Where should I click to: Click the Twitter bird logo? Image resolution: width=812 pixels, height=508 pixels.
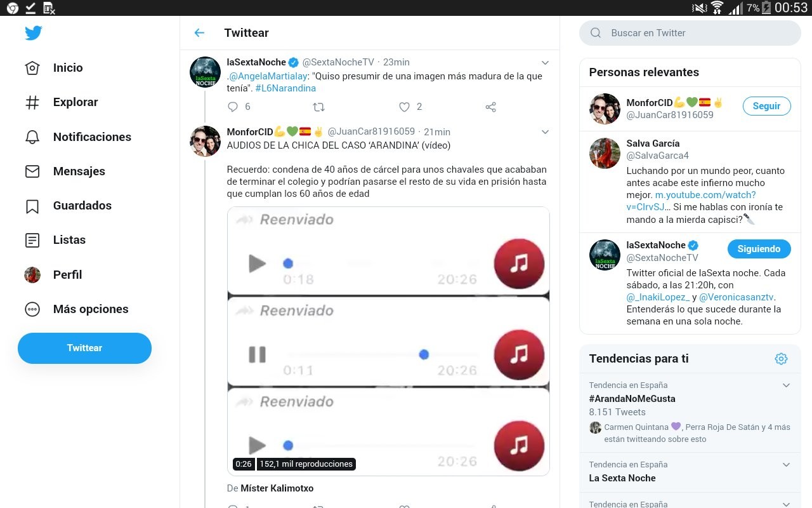[34, 33]
